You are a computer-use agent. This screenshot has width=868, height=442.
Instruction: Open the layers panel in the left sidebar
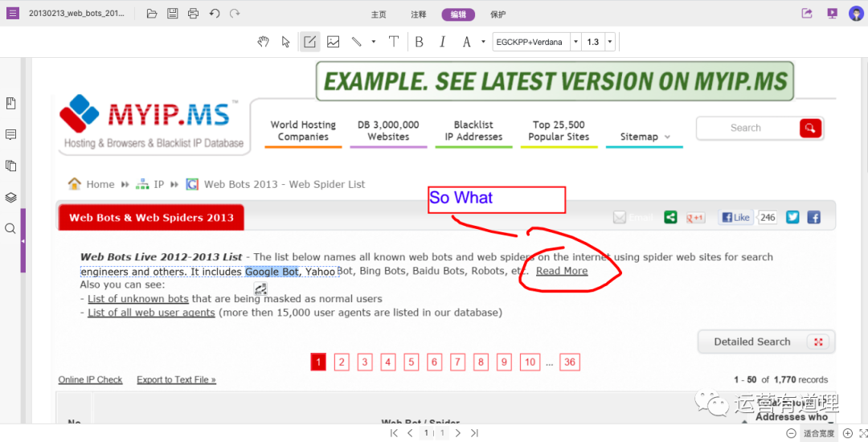[10, 198]
